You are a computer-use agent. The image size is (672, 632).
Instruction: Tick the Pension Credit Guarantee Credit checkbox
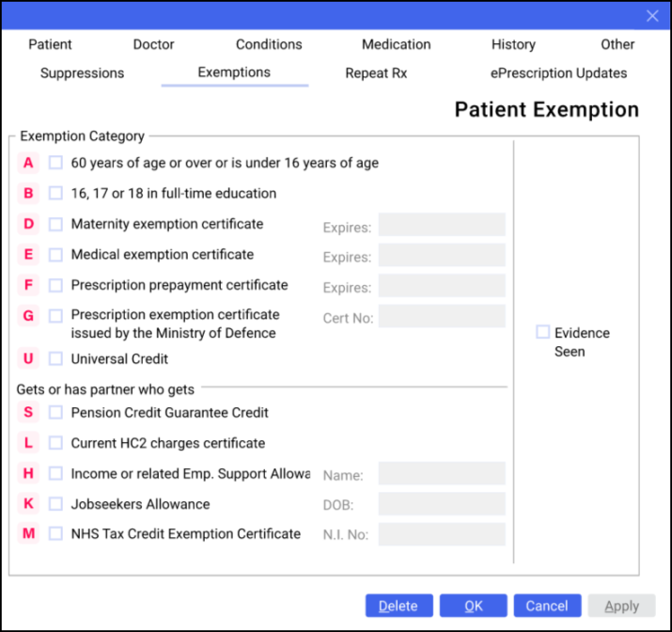click(x=56, y=412)
